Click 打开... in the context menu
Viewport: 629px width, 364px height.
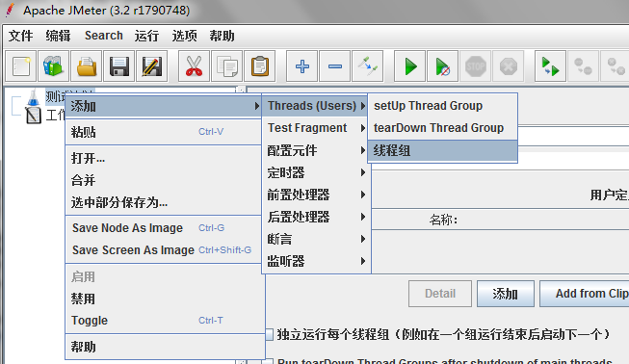click(x=163, y=158)
